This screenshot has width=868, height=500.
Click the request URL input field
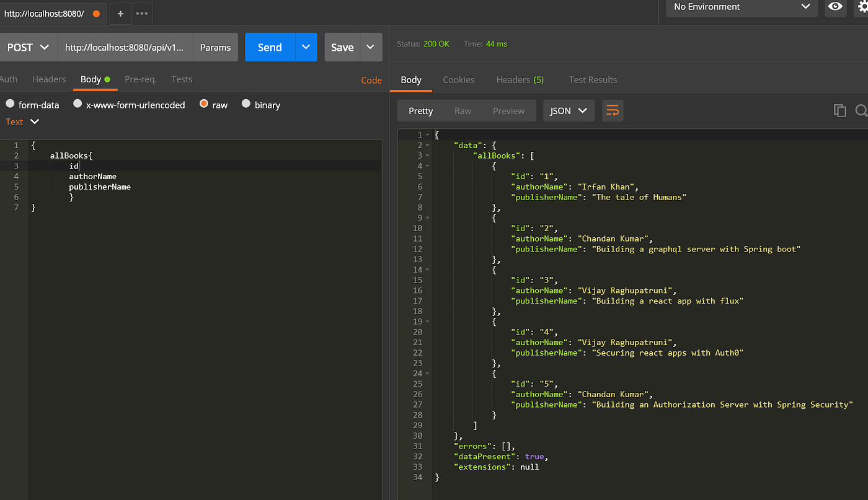coord(125,47)
